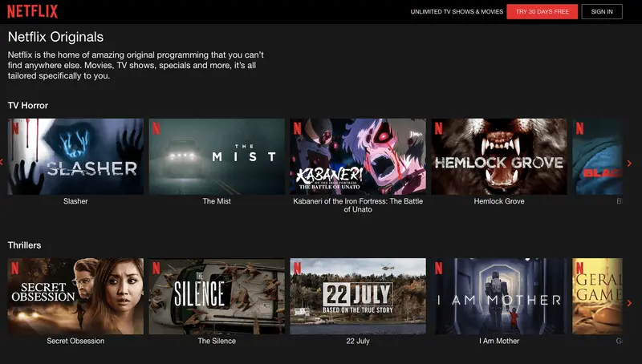Open the Slasher thumbnail
This screenshot has height=364, width=642.
pos(75,156)
